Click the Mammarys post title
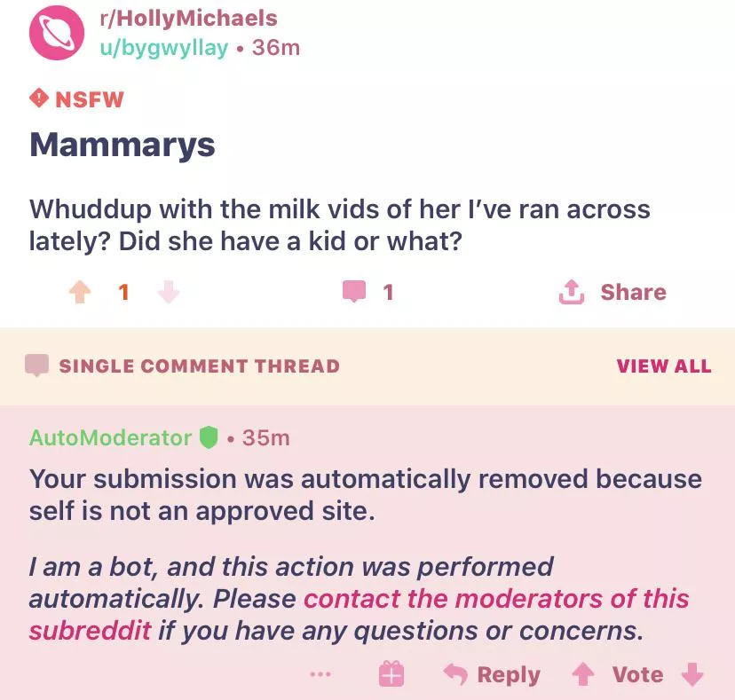Viewport: 735px width, 700px height. pos(122,144)
